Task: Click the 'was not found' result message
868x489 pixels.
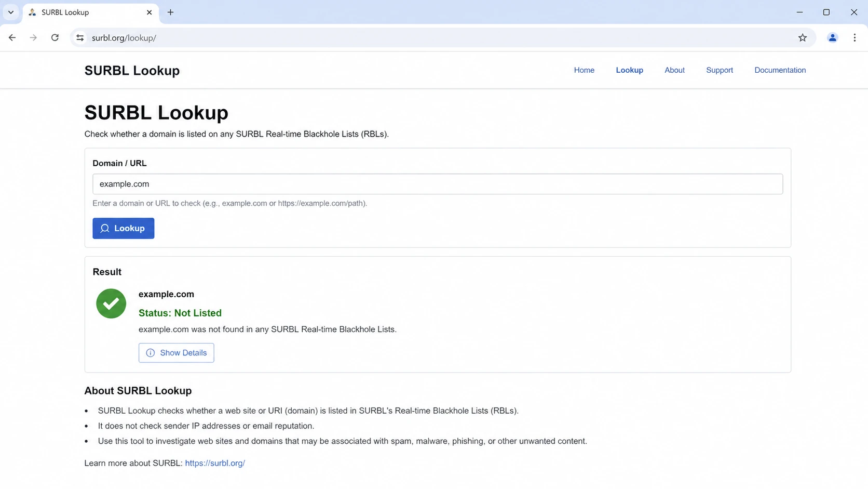Action: pos(267,329)
